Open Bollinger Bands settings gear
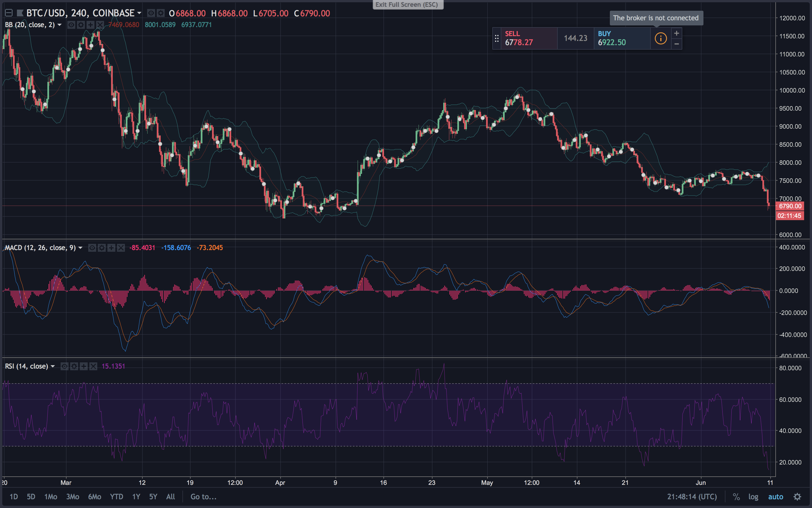Screen dimensions: 812x508 pyautogui.click(x=81, y=25)
